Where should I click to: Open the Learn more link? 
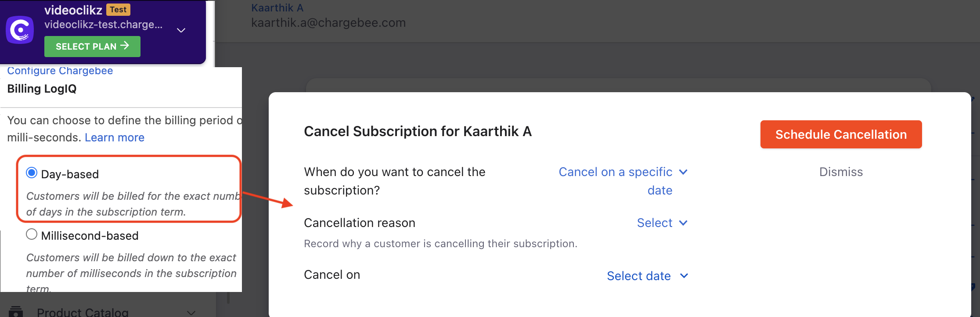tap(114, 137)
